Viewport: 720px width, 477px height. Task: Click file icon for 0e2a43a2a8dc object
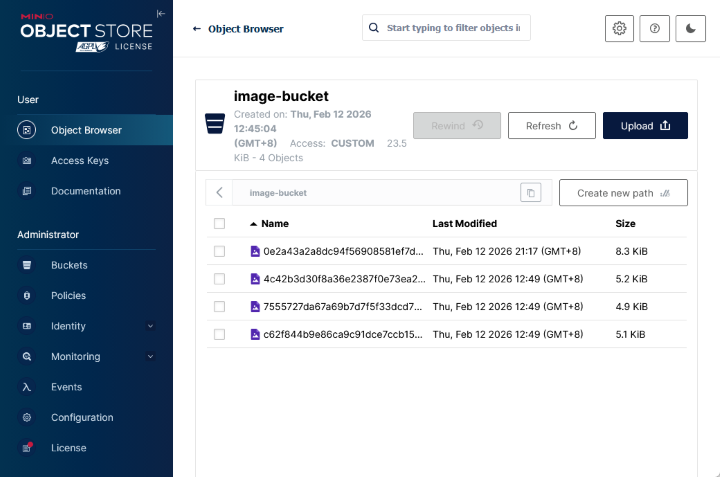(255, 251)
